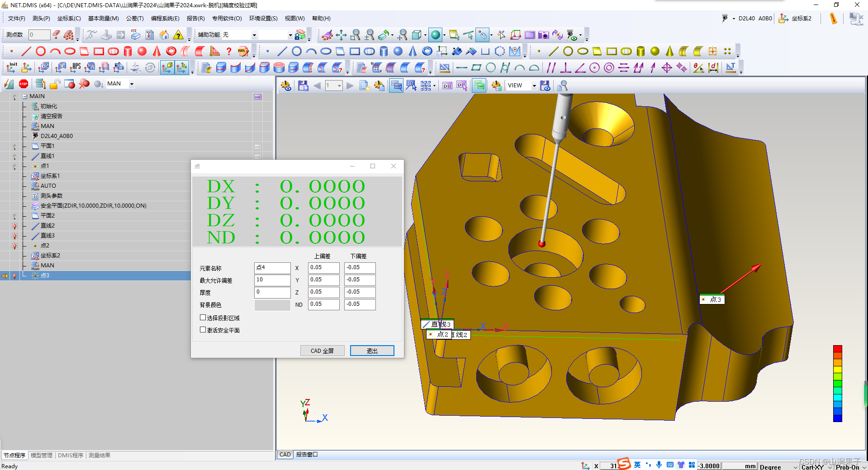868x470 pixels.
Task: Click the 元素名称 input field
Action: point(272,268)
